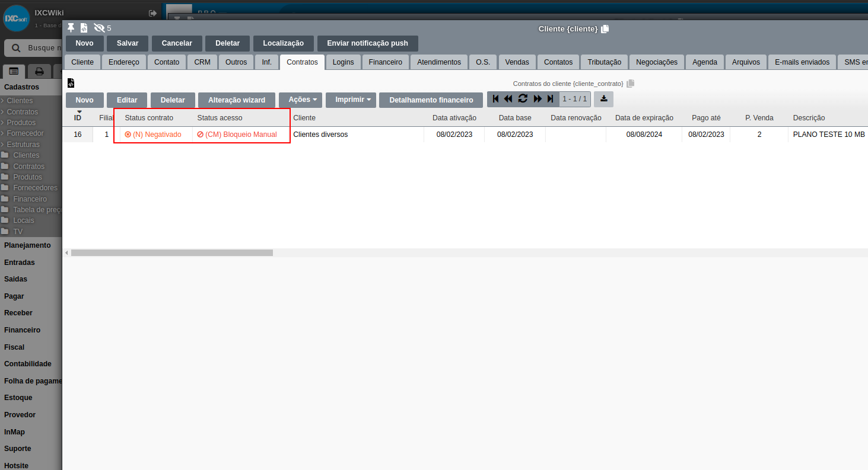The width and height of the screenshot is (868, 470).
Task: Click Enviar notificação push button
Action: point(367,43)
